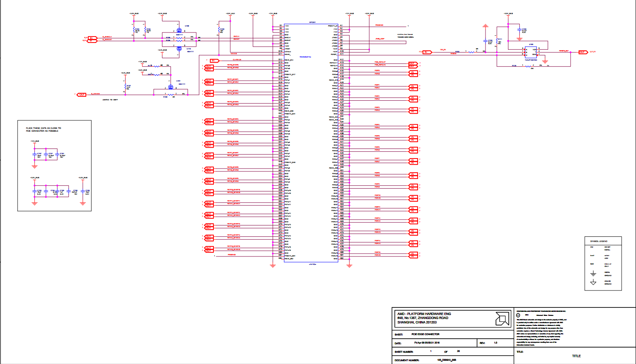Viewport: 636px width, 364px height.
Task: Select transistor Q101 symbol
Action: point(171,87)
